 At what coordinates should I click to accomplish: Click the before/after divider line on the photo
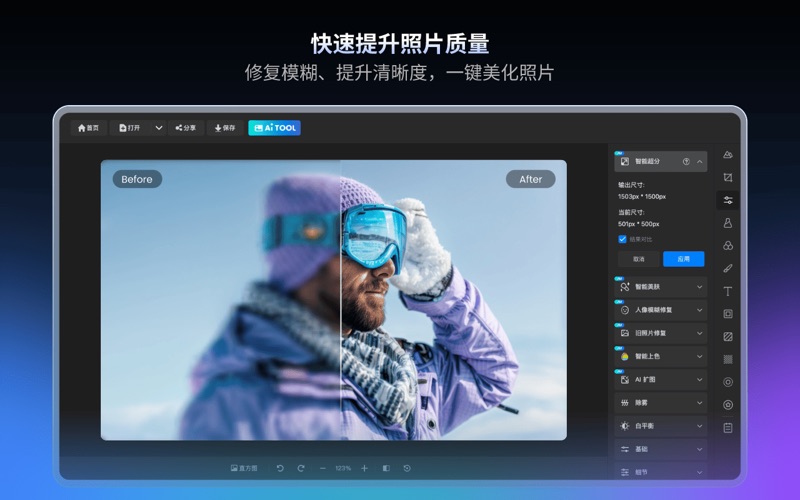point(340,300)
